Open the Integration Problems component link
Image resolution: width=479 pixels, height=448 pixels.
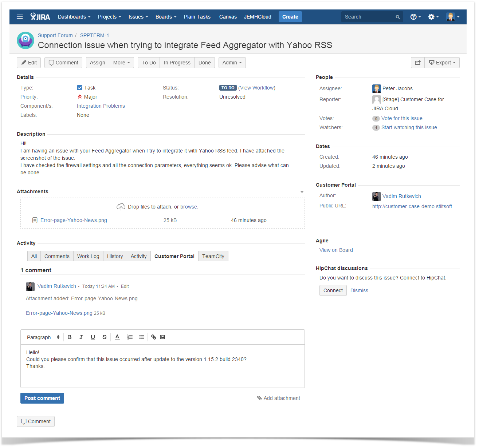click(101, 106)
